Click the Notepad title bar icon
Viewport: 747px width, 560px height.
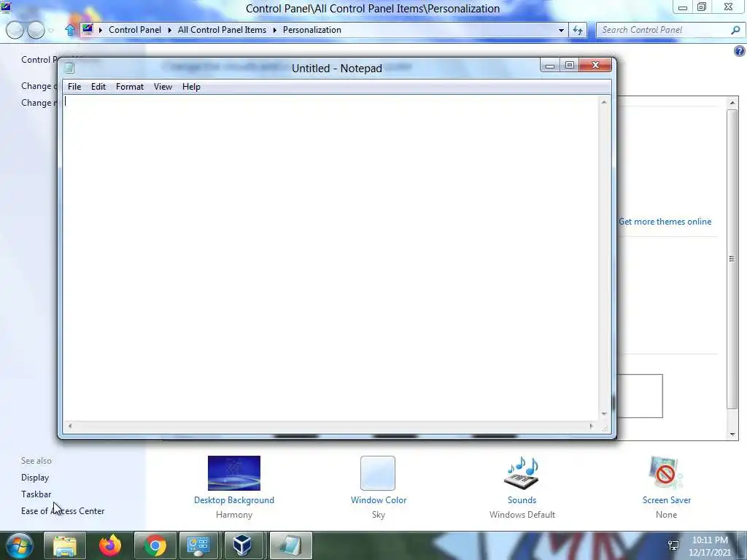click(69, 68)
